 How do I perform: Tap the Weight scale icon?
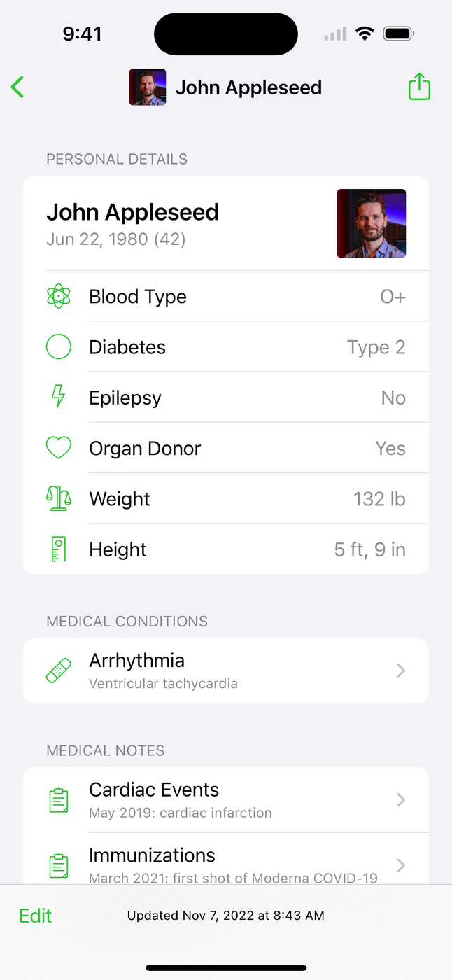pos(59,499)
